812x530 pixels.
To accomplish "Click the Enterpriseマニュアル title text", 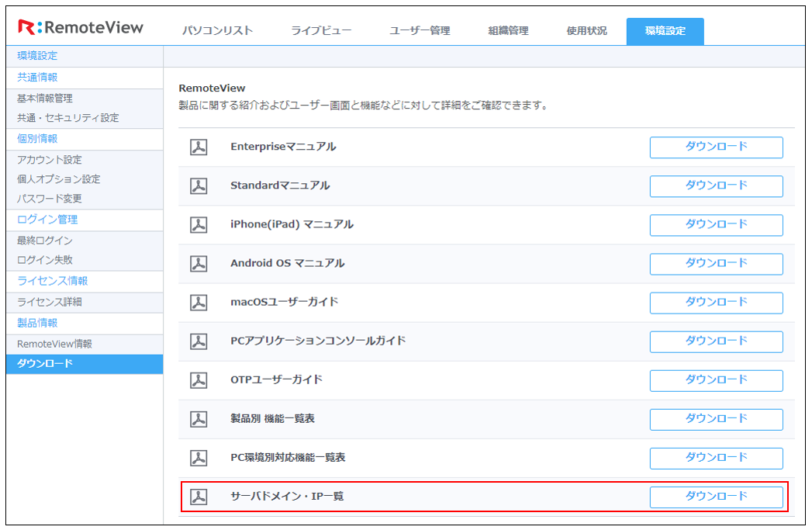I will (x=283, y=147).
